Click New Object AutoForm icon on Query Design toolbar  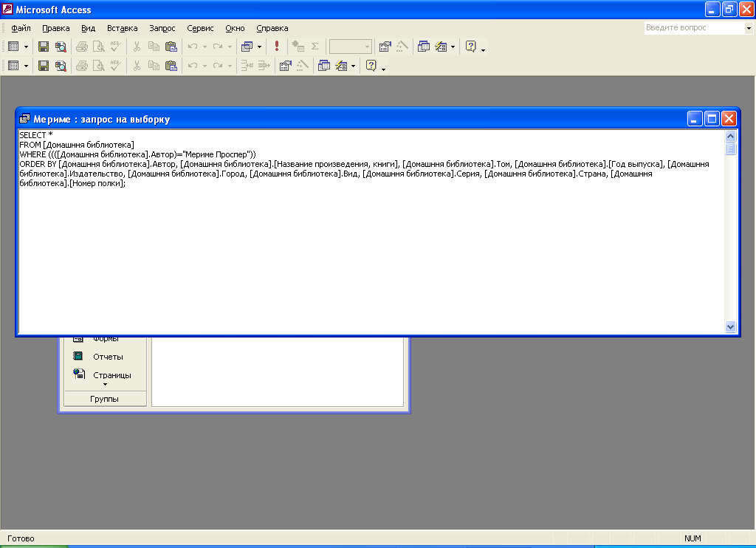tap(441, 47)
